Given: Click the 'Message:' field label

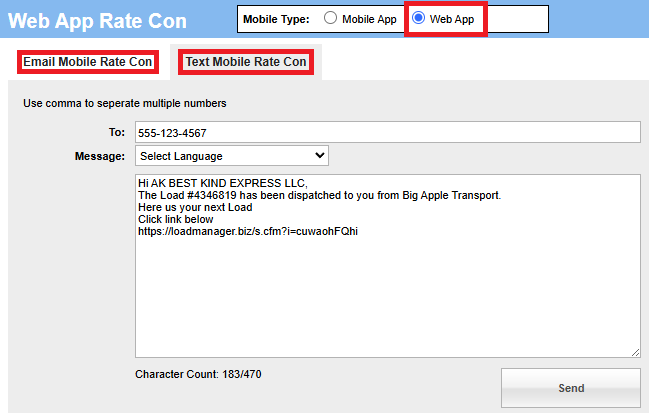Looking at the screenshot, I should pyautogui.click(x=99, y=156).
